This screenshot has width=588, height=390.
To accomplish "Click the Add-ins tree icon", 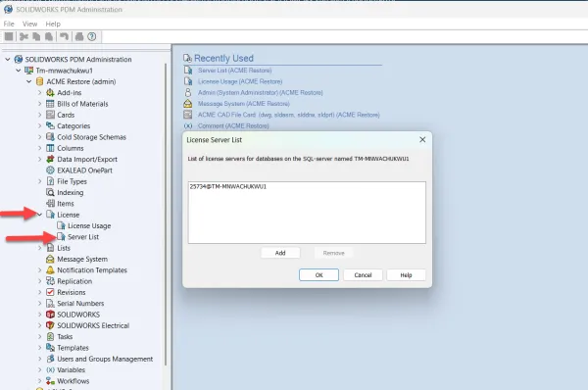I will click(x=50, y=93).
